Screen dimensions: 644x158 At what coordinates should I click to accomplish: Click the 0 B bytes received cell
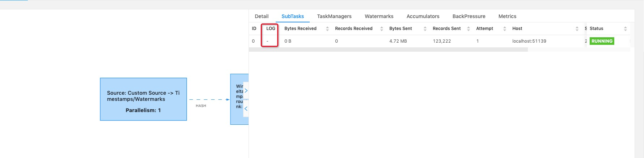[288, 41]
